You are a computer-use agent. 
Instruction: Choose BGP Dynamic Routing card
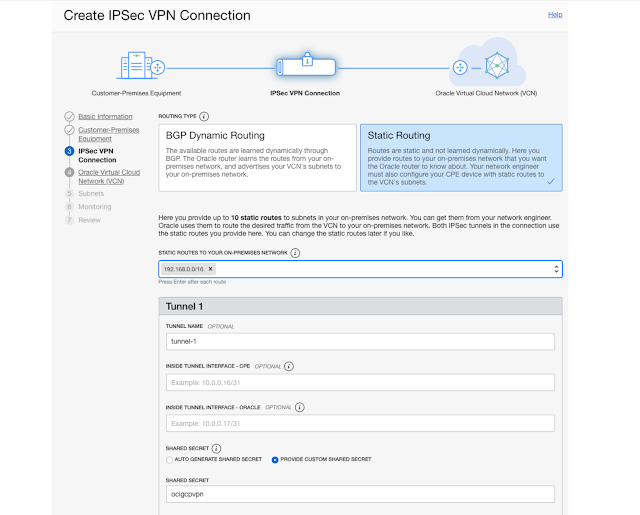tap(258, 158)
